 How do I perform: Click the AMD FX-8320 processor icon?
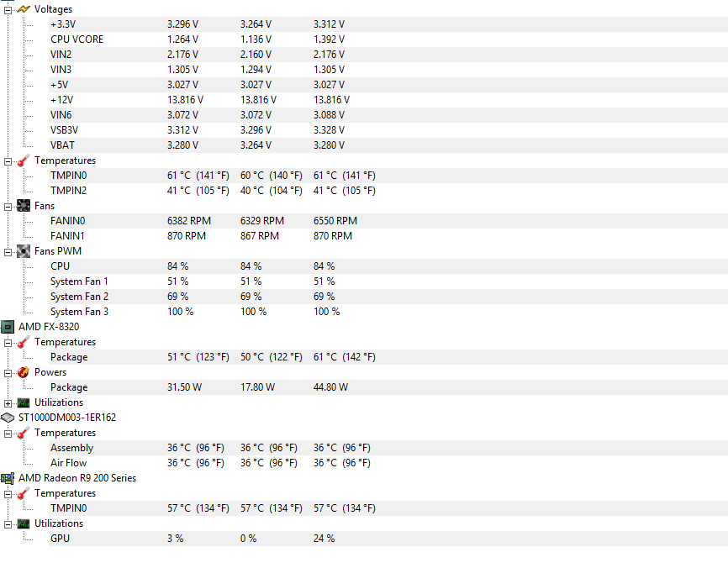tap(7, 326)
